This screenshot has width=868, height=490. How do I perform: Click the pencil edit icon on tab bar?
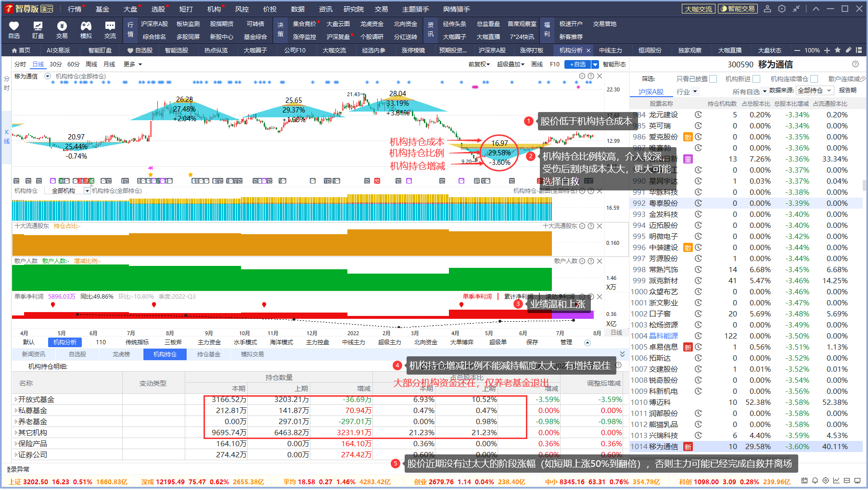(x=848, y=50)
